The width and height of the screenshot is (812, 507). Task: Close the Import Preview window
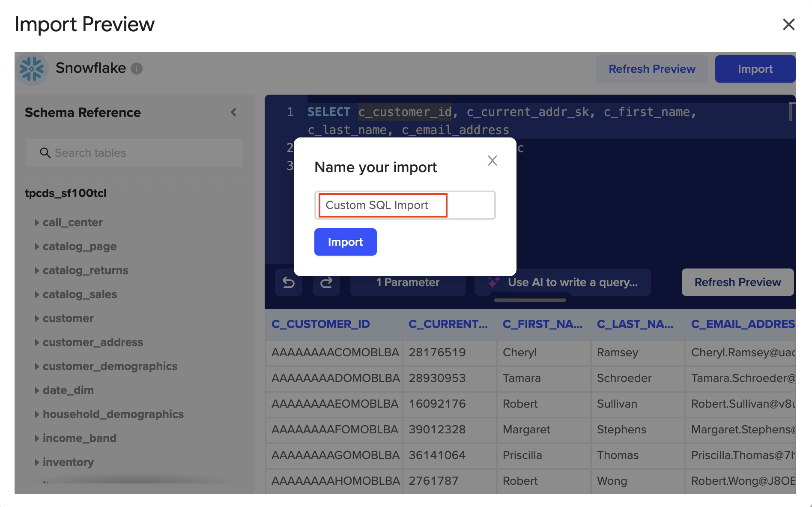point(788,24)
